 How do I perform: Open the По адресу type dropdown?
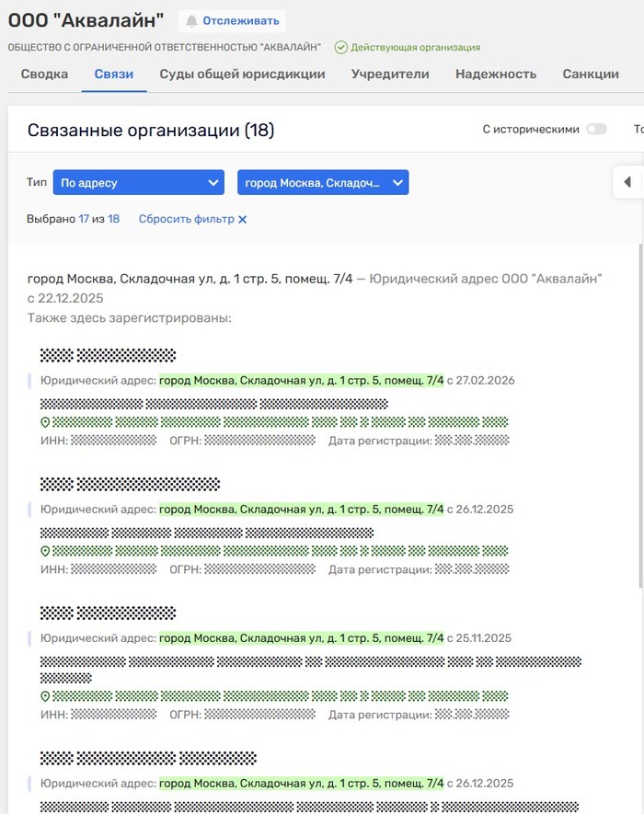pyautogui.click(x=138, y=183)
